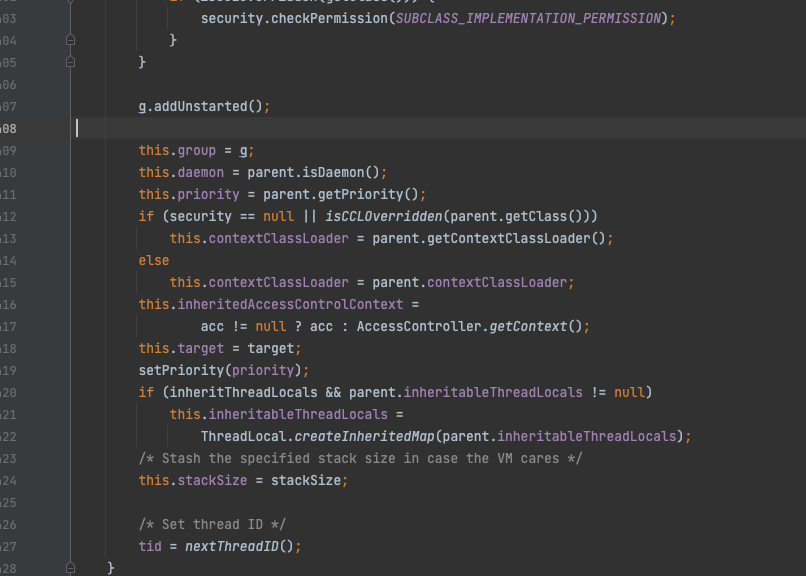Viewport: 806px width, 576px height.
Task: Click the inheritedAccessControlContext field
Action: tap(290, 305)
